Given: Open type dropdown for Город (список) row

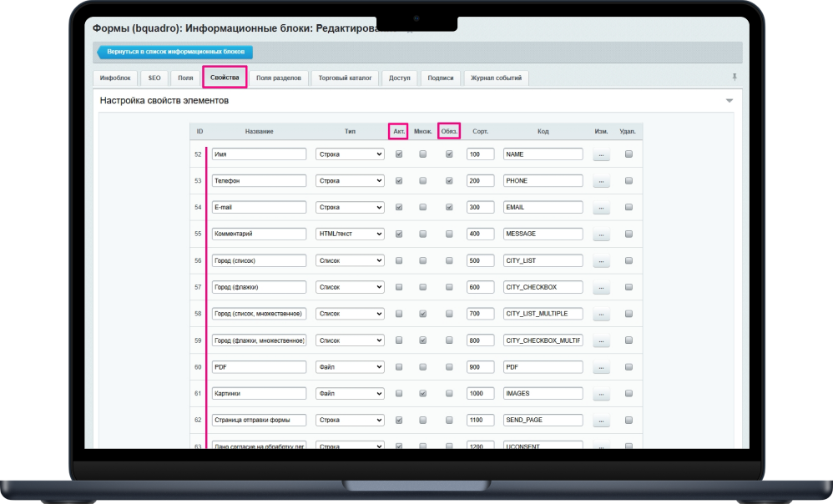Looking at the screenshot, I should 350,260.
